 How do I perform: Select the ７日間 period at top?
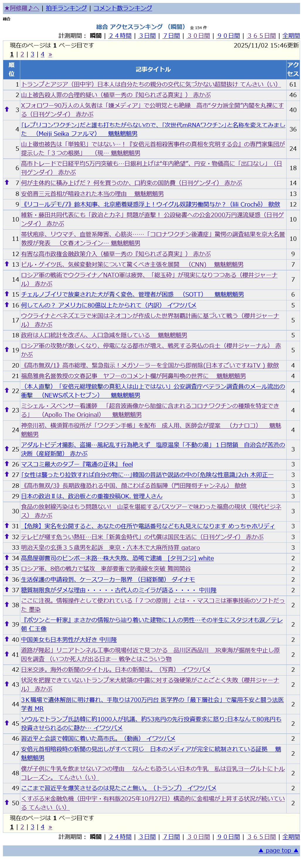tap(171, 36)
